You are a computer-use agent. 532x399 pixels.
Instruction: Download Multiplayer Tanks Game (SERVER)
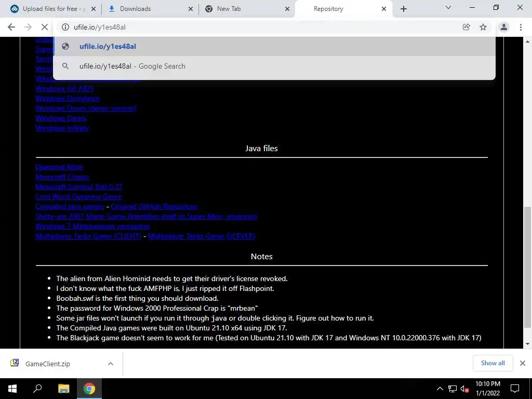[202, 236]
